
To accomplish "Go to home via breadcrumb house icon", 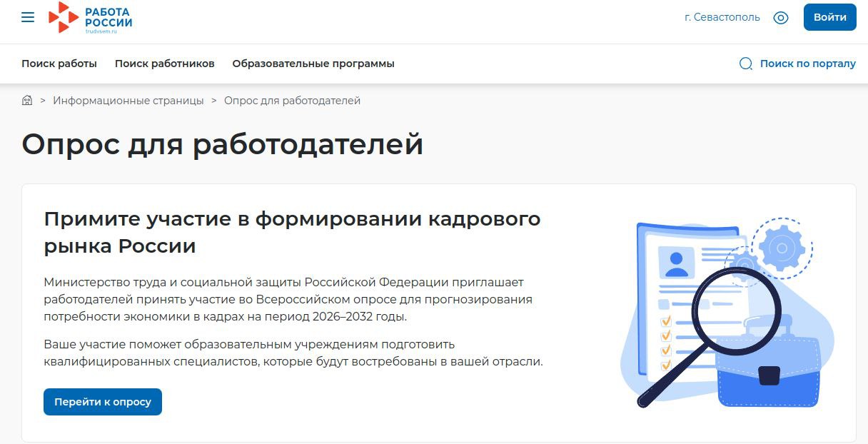I will tap(27, 101).
